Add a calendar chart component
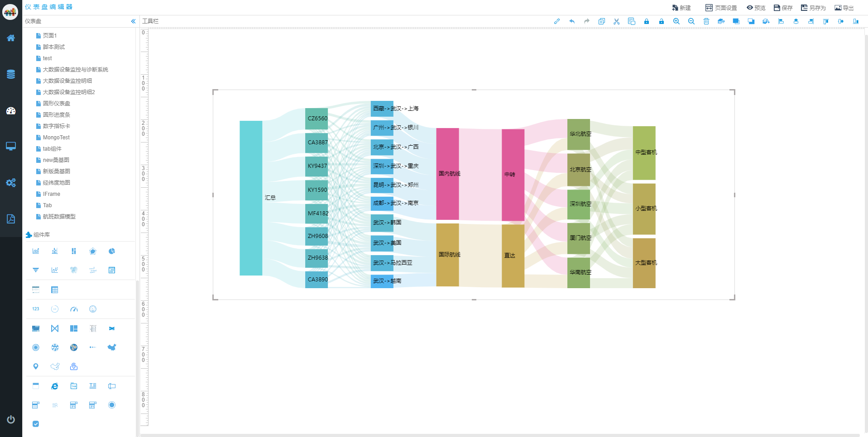 112,270
